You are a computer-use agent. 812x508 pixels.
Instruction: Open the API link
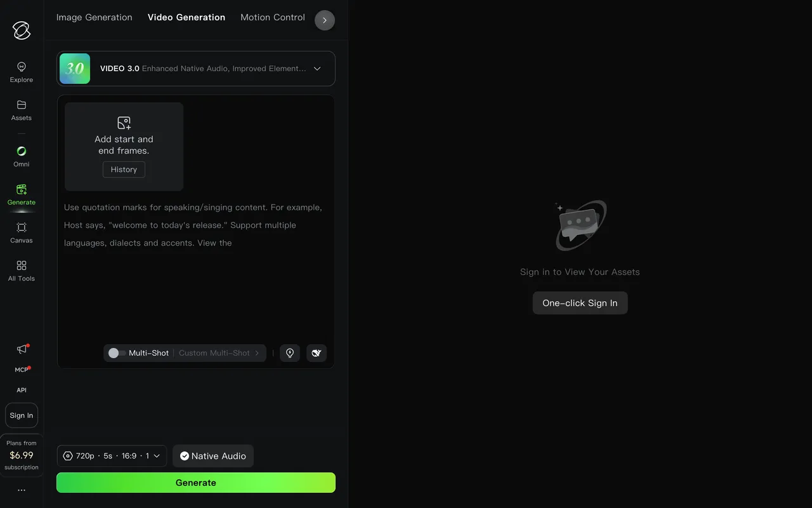click(x=22, y=390)
